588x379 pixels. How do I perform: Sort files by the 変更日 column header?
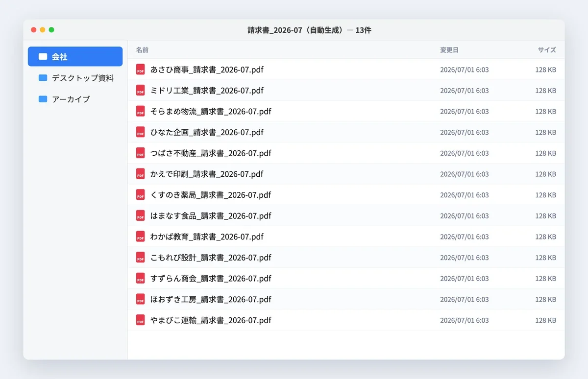pyautogui.click(x=449, y=50)
